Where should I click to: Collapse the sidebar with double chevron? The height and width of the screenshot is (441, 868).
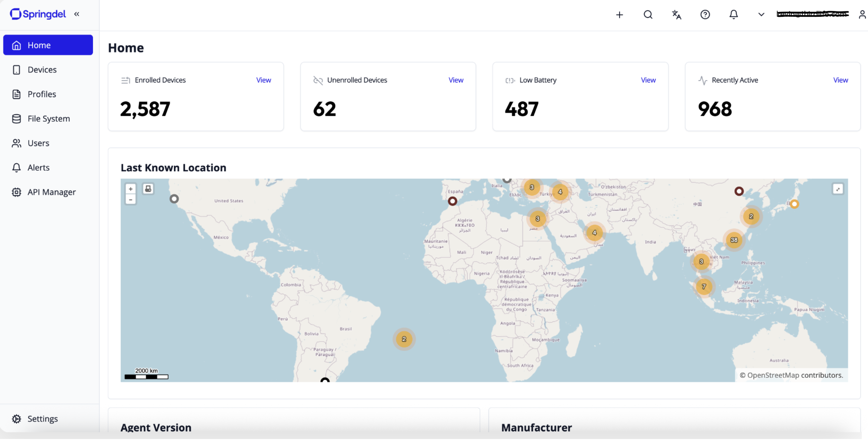point(77,14)
